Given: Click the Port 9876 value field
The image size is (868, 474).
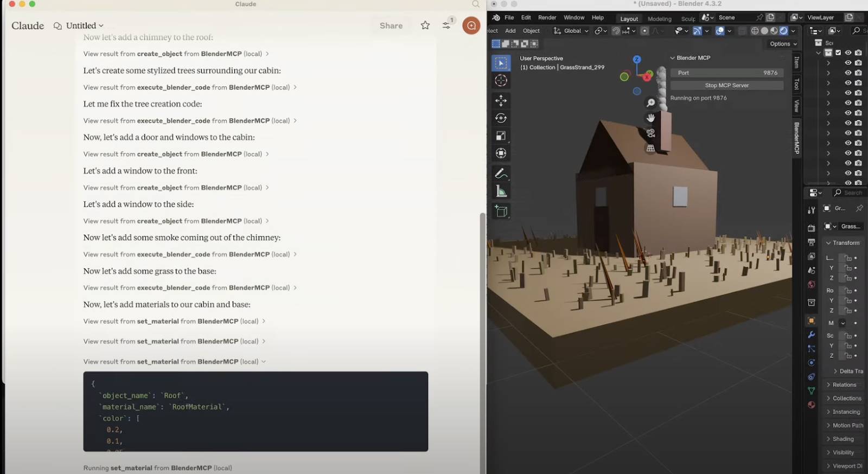Looking at the screenshot, I should [726, 73].
